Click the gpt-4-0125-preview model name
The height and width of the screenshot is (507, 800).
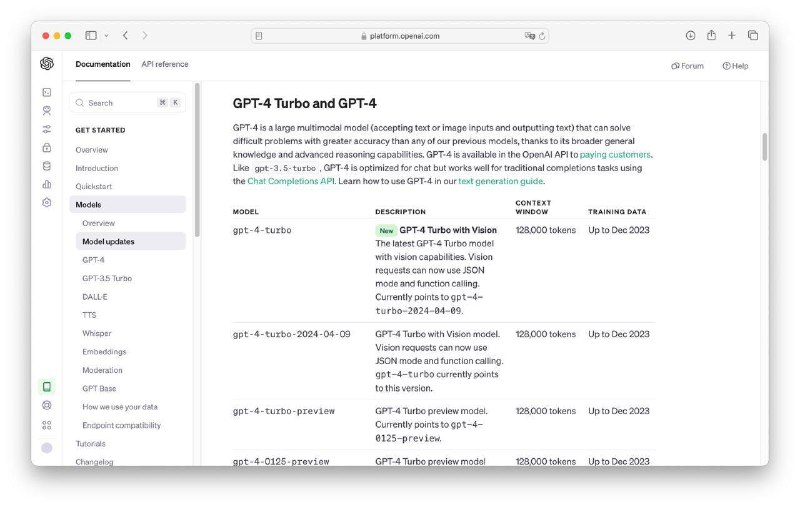pyautogui.click(x=281, y=462)
